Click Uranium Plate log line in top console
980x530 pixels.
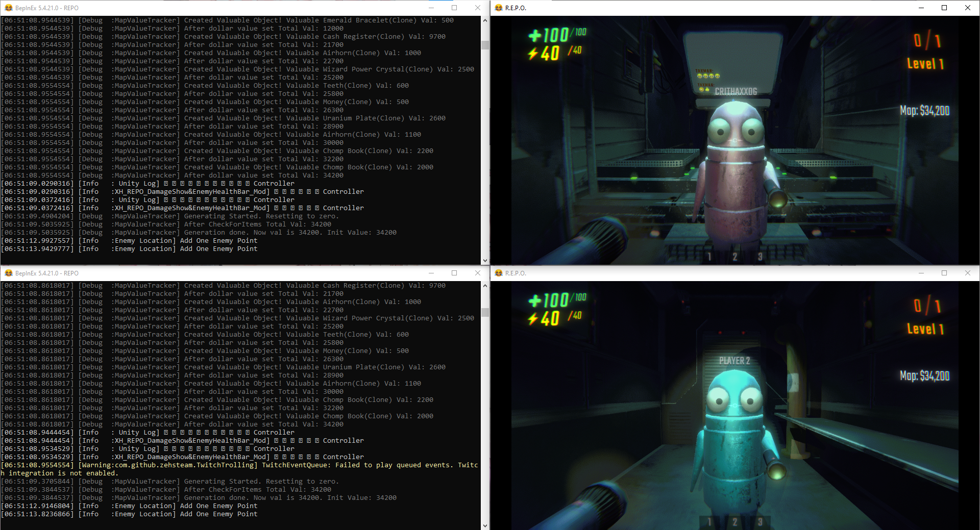tap(223, 118)
